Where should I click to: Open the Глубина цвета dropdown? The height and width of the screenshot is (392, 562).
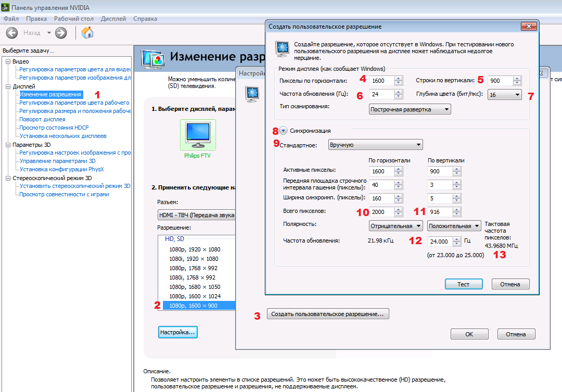(504, 94)
